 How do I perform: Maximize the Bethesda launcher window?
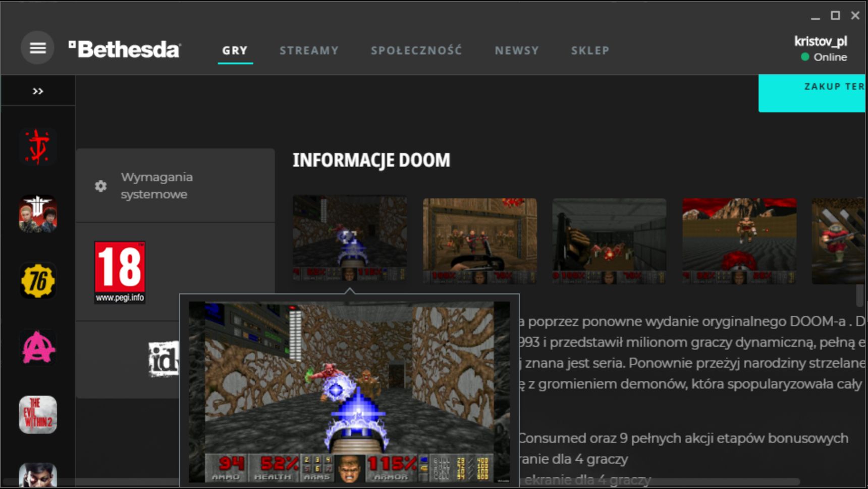tap(836, 16)
